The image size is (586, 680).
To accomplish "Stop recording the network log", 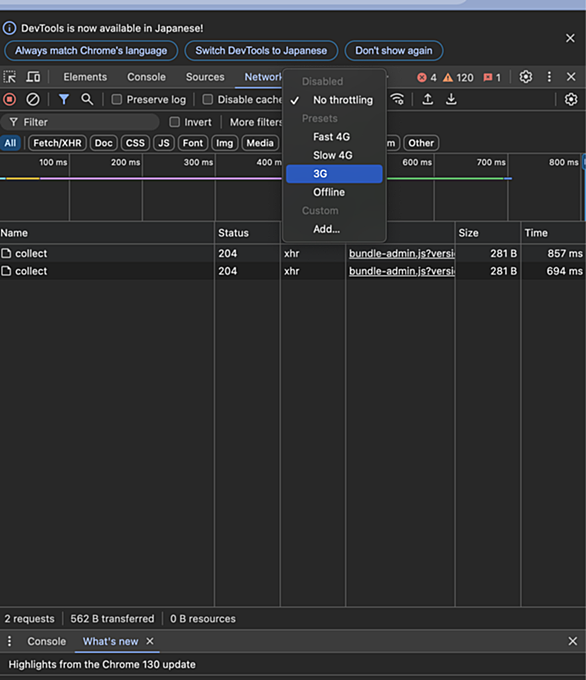I will click(x=10, y=100).
